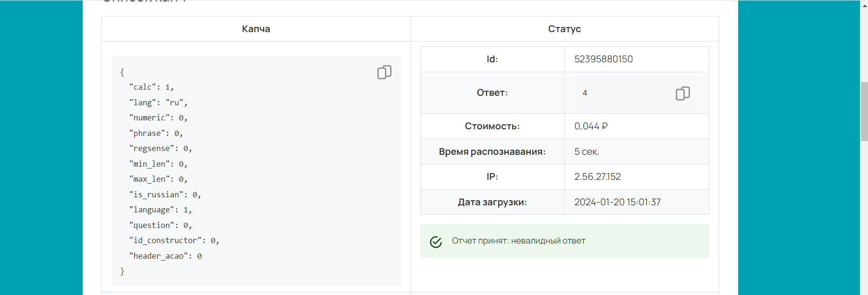Click the page's vertical scrollbar thumb
The image size is (868, 295).
864,111
